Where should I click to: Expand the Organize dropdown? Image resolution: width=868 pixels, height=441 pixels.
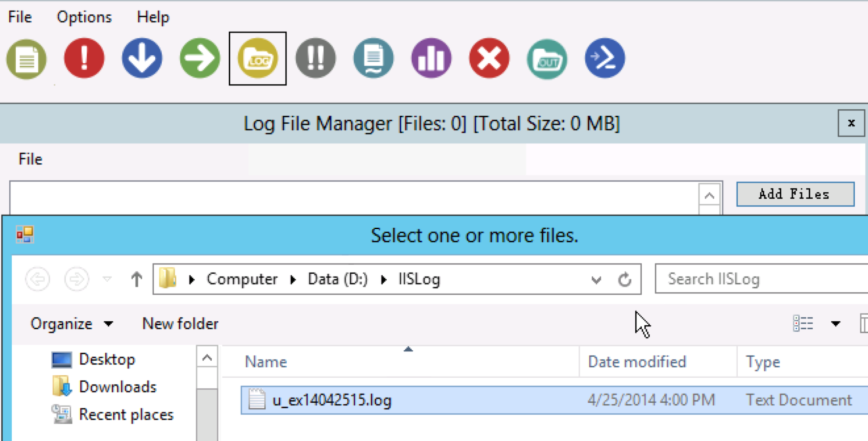(72, 324)
